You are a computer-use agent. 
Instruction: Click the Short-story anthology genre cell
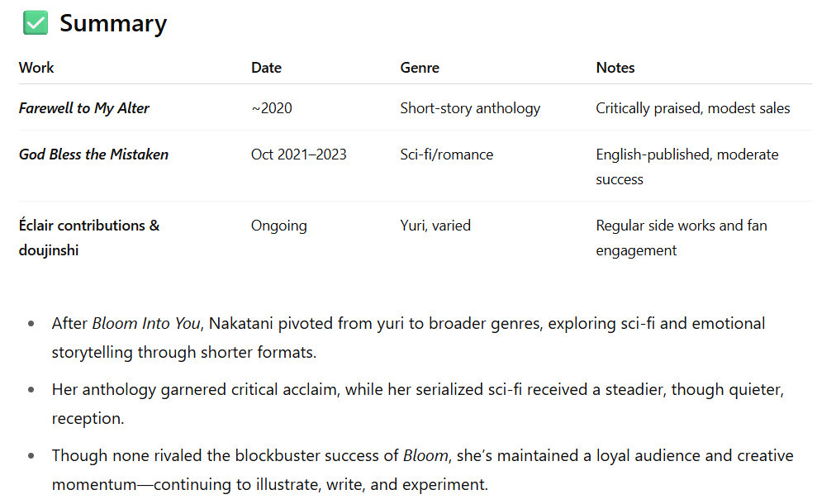coord(470,108)
